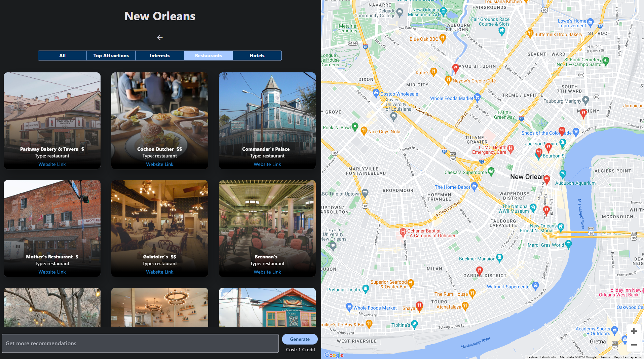Click the Nice Guys Nola map pin
This screenshot has width=644, height=359.
click(x=364, y=131)
